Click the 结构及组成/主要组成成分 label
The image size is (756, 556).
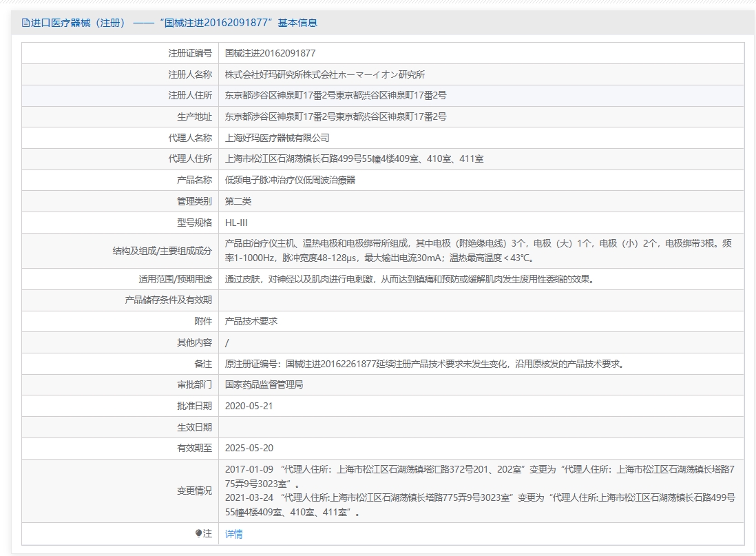162,251
